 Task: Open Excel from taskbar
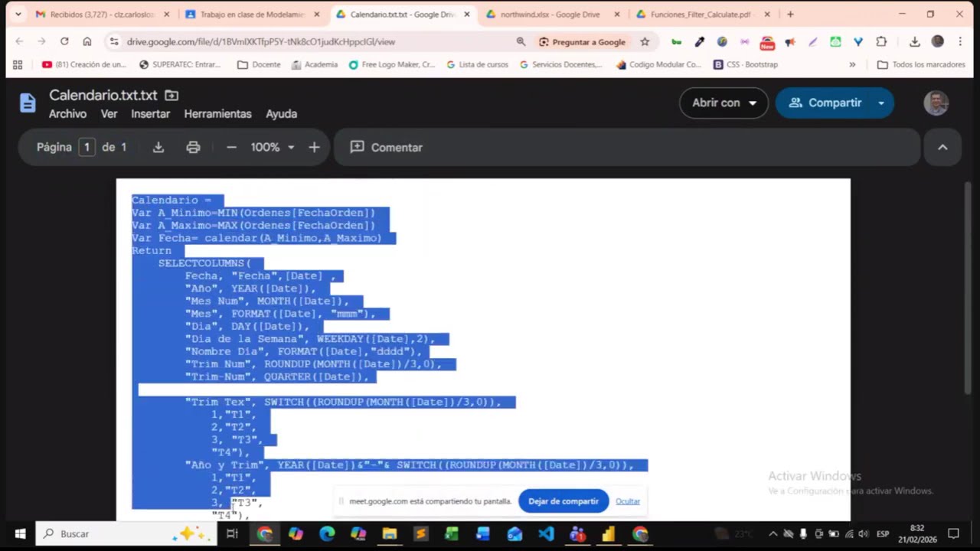pos(452,533)
